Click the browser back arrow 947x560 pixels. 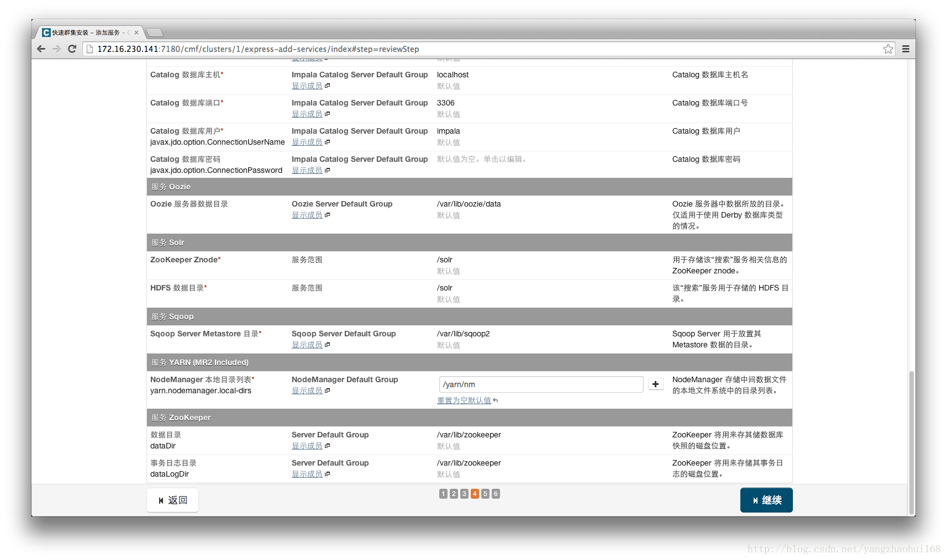coord(41,49)
